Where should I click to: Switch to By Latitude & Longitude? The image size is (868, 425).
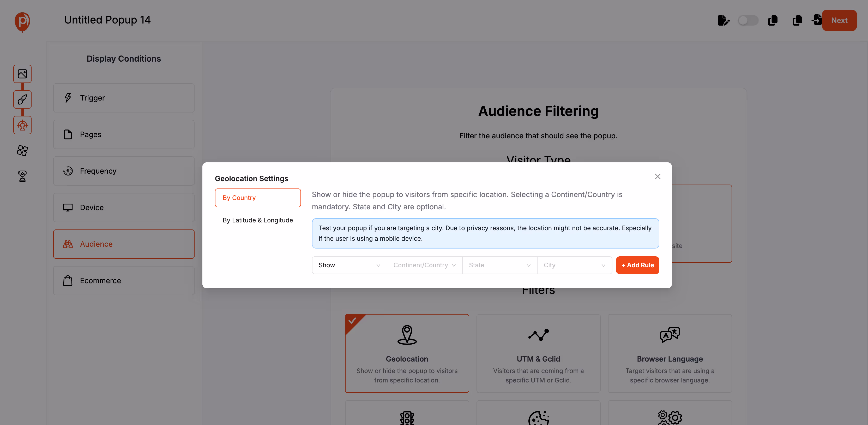click(x=258, y=220)
